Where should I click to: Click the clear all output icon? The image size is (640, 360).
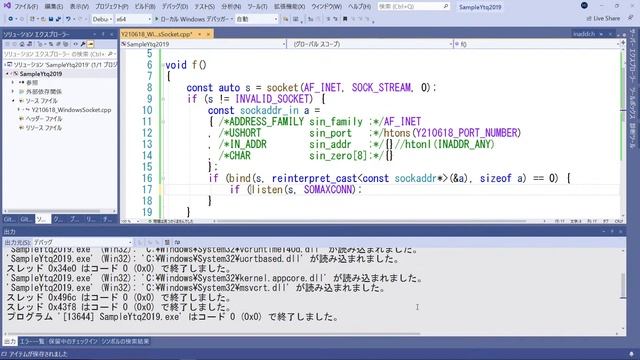[x=167, y=242]
